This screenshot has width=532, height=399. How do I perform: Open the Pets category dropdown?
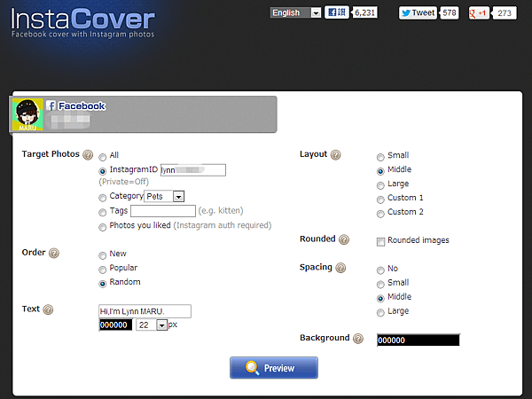(x=164, y=197)
